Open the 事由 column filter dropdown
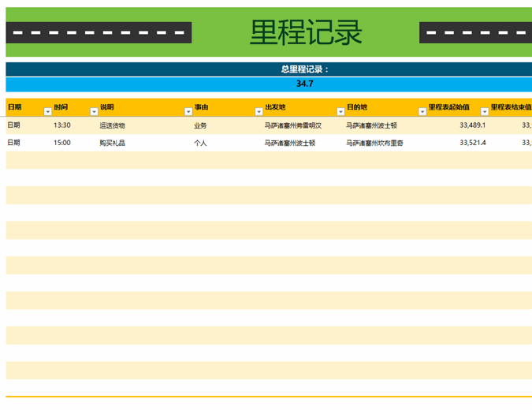Screen dimensions: 532x410 tap(259, 112)
